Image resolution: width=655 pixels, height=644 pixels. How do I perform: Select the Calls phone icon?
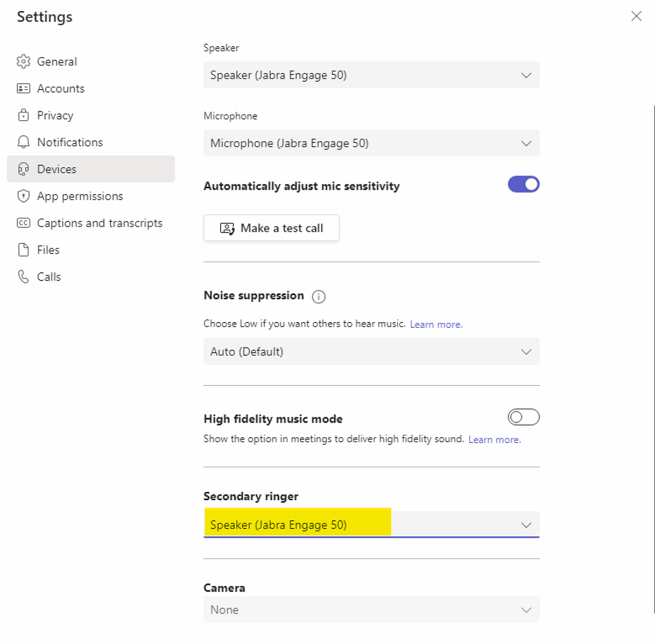(24, 277)
